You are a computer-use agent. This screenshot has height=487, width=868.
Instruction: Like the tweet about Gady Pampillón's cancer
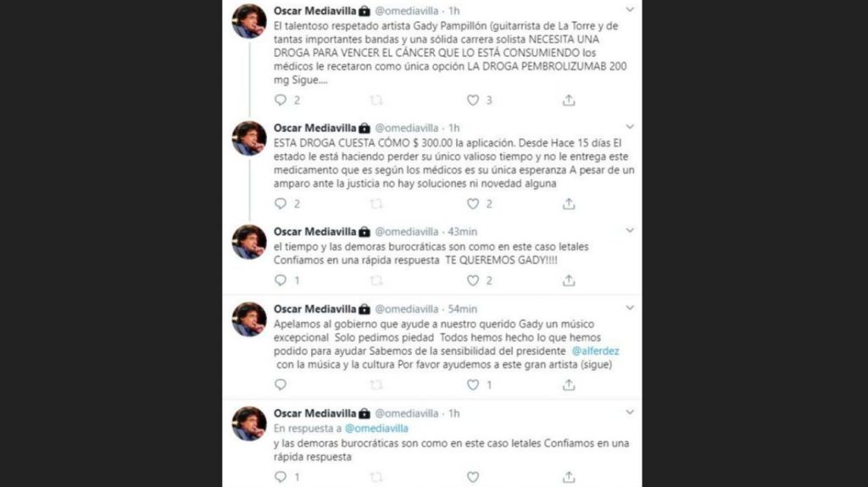coord(473,100)
